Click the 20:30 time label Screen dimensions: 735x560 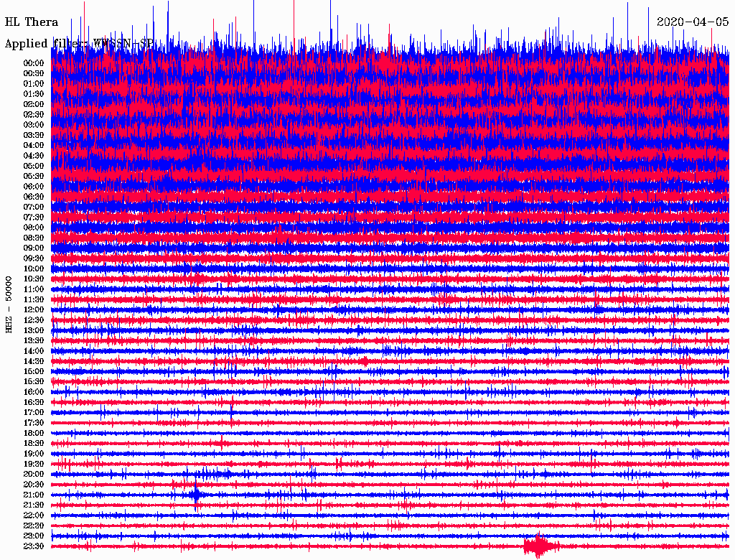click(x=34, y=485)
